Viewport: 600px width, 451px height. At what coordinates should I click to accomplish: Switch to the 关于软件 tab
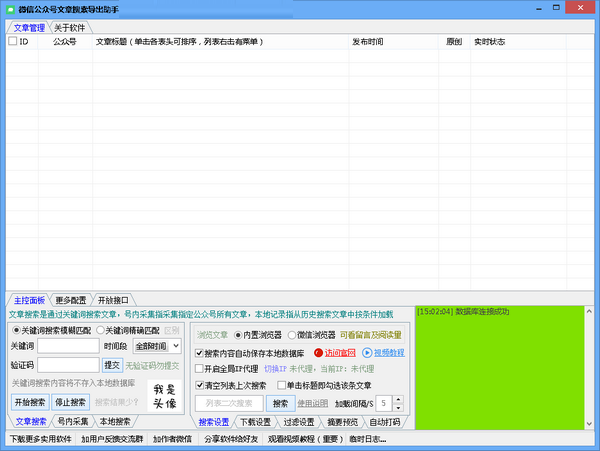click(69, 27)
